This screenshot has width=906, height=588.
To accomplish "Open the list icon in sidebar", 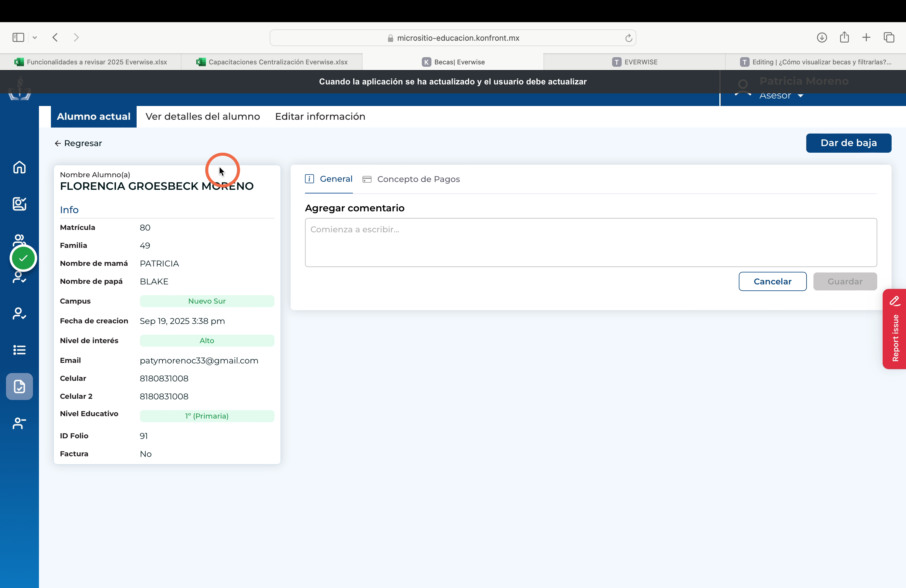I will pos(19,350).
